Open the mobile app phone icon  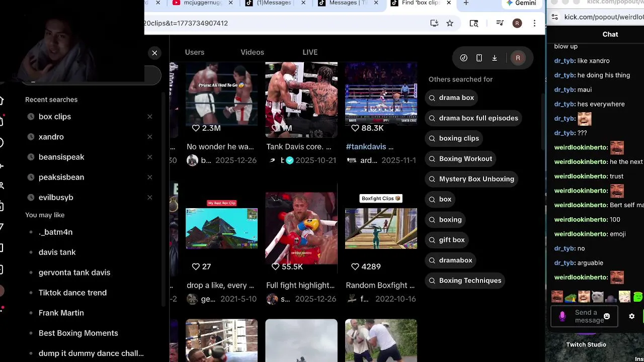479,58
